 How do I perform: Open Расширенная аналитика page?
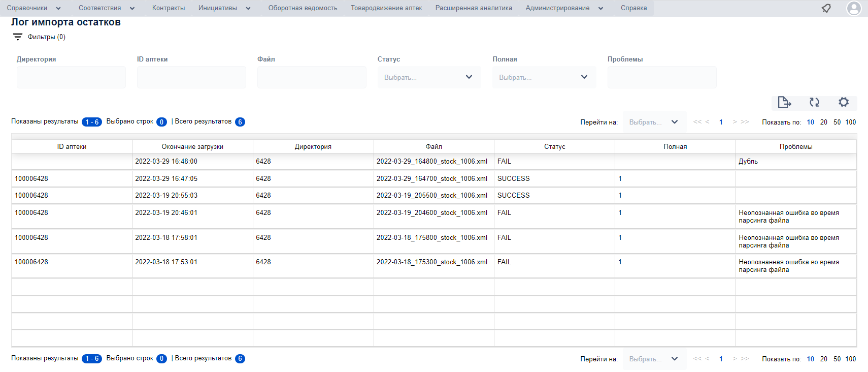pos(474,8)
